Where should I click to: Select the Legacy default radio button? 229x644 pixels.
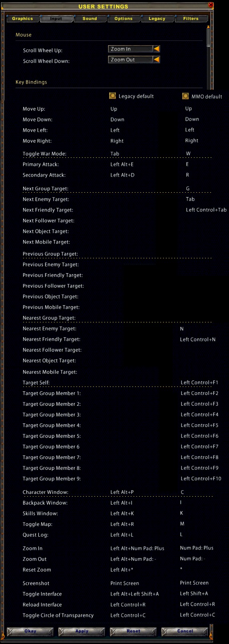[x=113, y=96]
